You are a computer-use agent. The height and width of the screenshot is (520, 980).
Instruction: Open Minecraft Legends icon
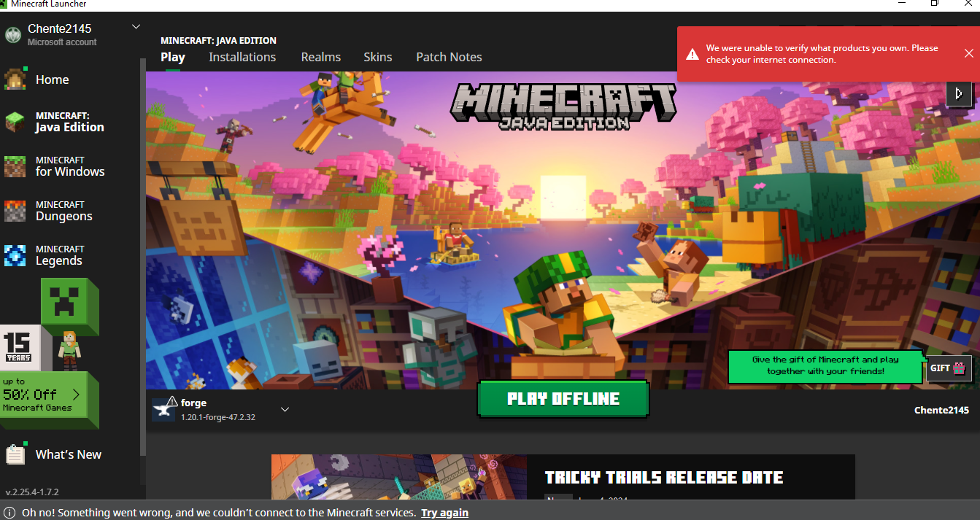[15, 255]
